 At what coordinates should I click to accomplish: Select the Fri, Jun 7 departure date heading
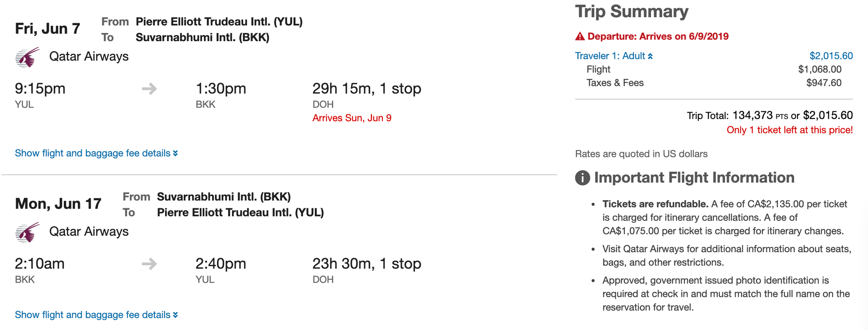click(47, 28)
